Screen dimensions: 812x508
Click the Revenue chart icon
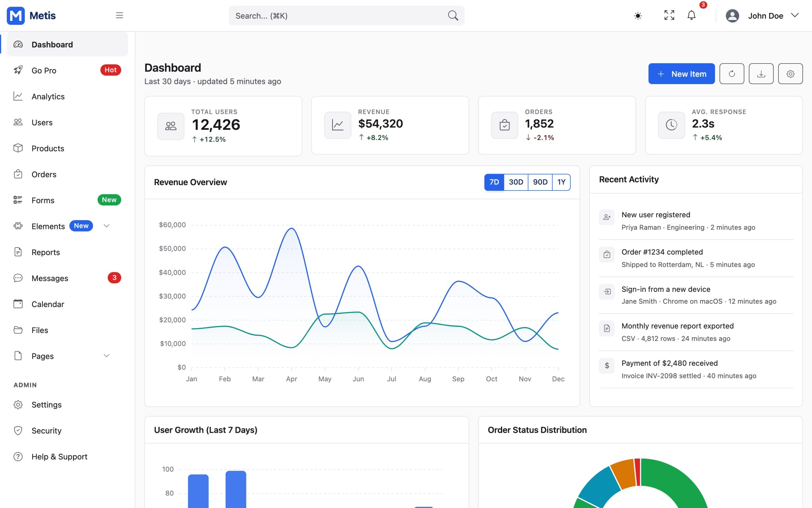[337, 125]
